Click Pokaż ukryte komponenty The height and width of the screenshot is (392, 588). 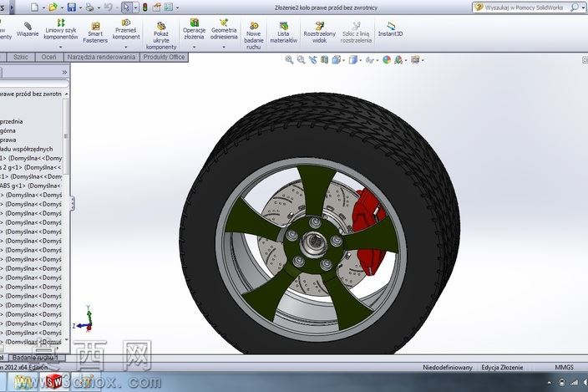pyautogui.click(x=161, y=36)
